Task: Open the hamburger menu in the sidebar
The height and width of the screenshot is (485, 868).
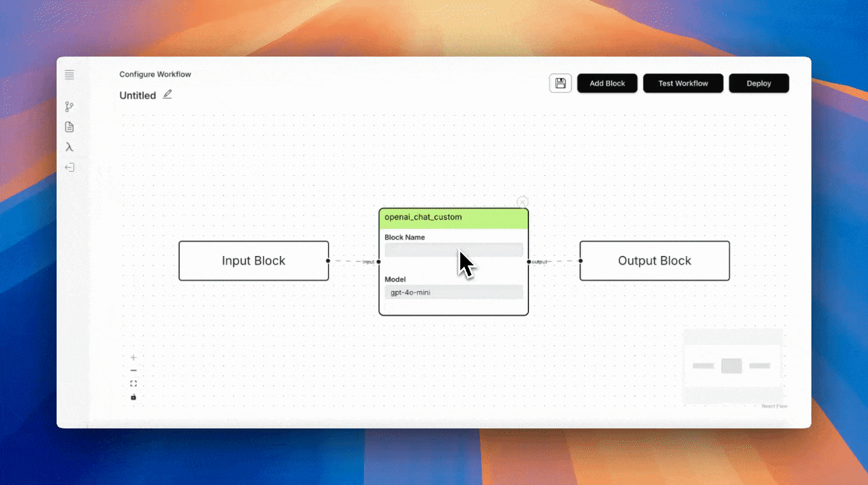Action: (69, 75)
